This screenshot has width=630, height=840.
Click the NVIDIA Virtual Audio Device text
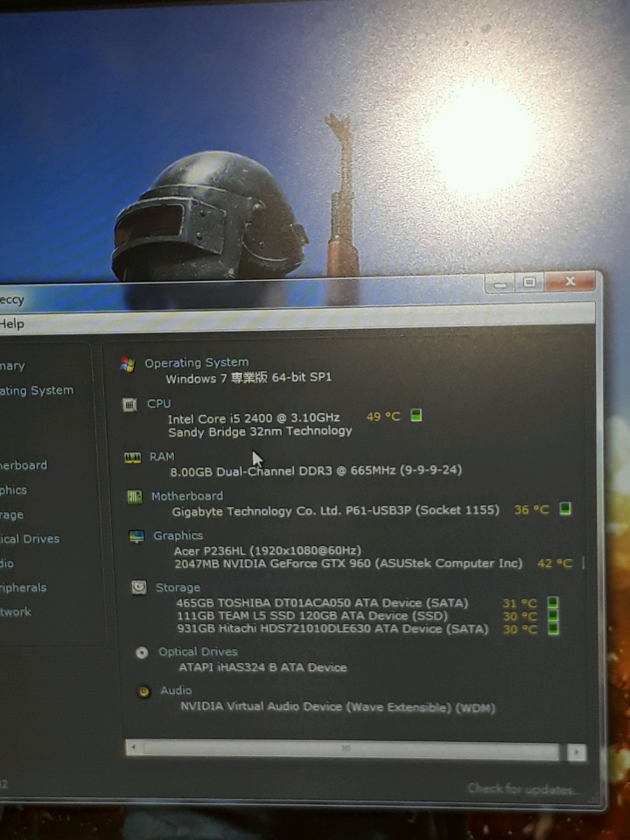338,707
